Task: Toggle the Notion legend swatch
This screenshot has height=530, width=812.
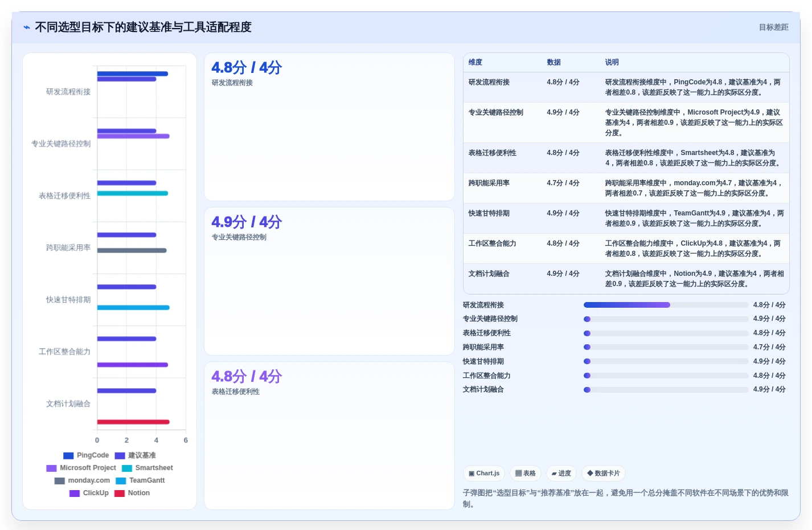Action: pyautogui.click(x=120, y=494)
